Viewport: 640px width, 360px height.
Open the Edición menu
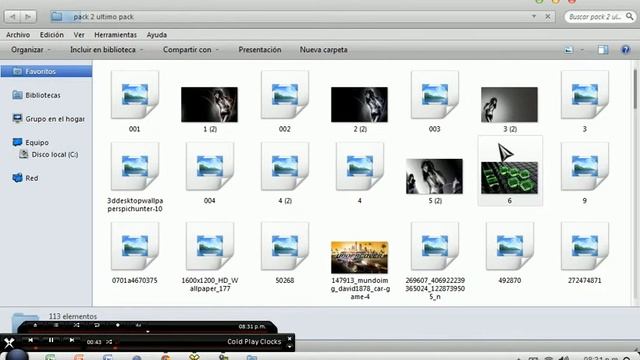coord(51,35)
